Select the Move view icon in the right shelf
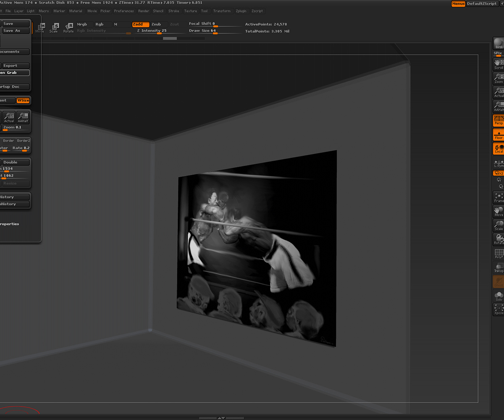This screenshot has height=420, width=504. 499,212
